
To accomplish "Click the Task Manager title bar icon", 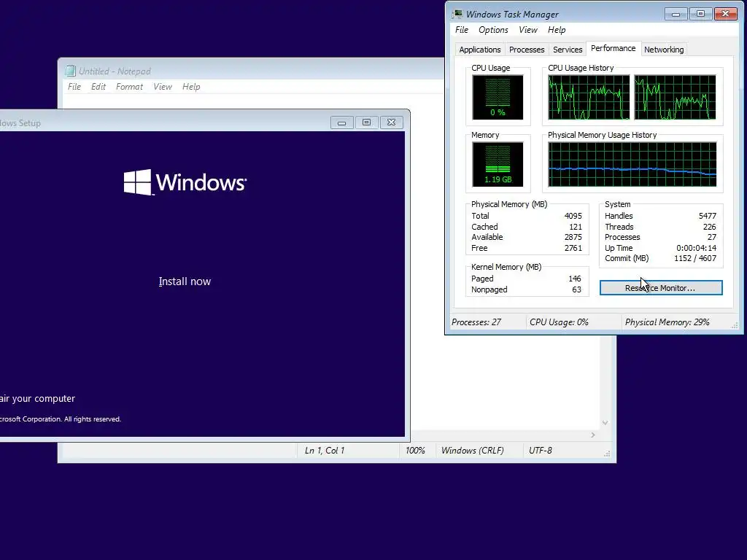I will point(457,14).
